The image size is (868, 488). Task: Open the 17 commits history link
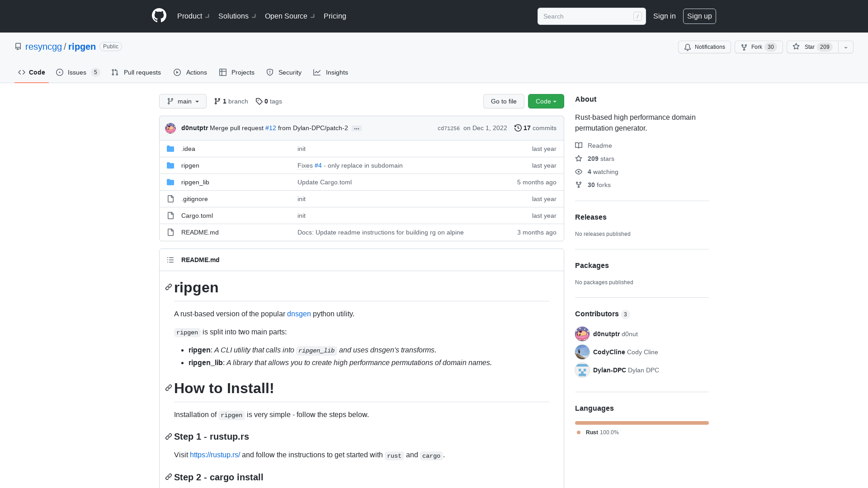(535, 128)
